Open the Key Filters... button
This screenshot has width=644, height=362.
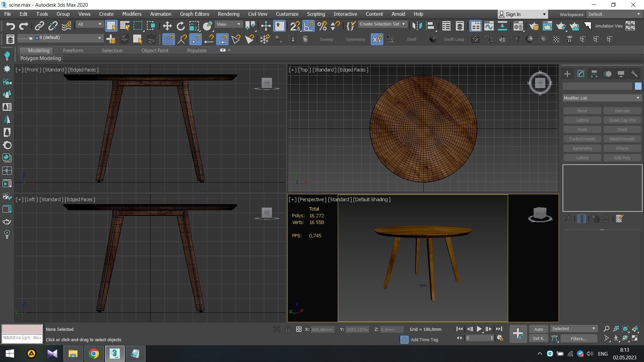578,339
